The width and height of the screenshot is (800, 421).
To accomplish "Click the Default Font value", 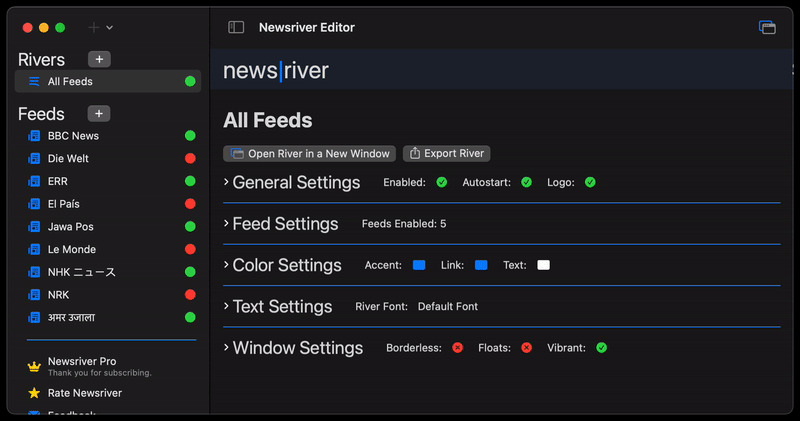I will pos(448,306).
